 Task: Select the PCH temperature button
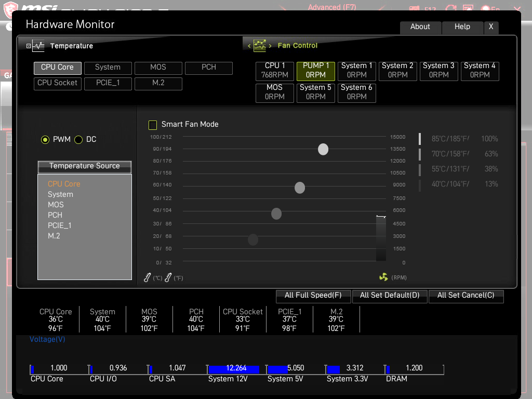click(209, 68)
